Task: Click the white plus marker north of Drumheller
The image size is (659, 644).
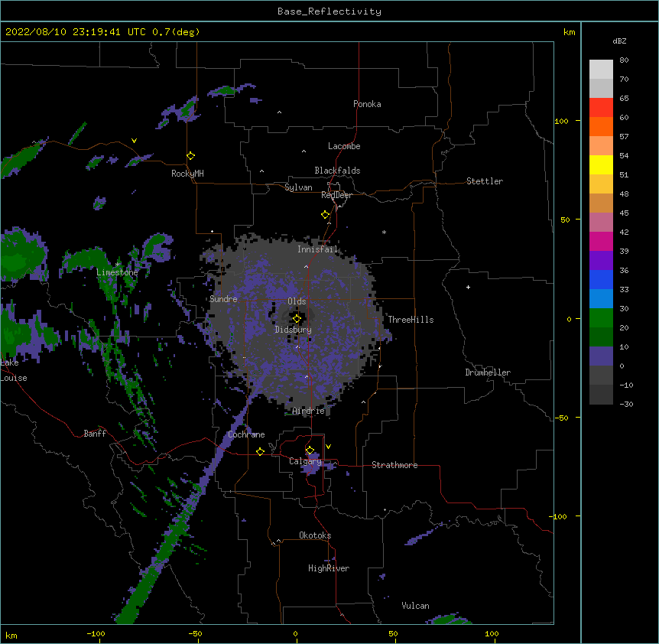Action: point(468,287)
